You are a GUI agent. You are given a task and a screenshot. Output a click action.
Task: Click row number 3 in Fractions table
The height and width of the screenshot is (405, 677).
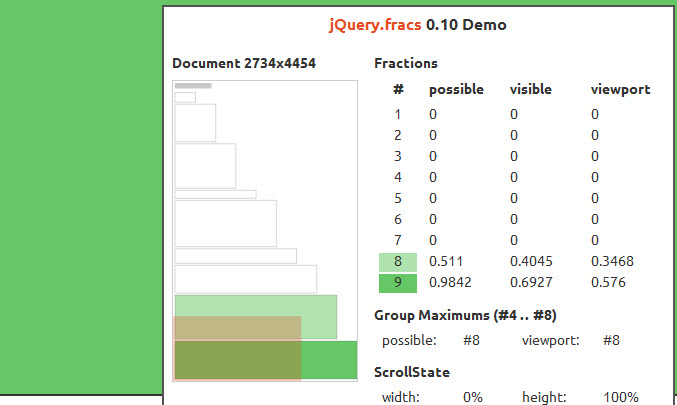[398, 156]
